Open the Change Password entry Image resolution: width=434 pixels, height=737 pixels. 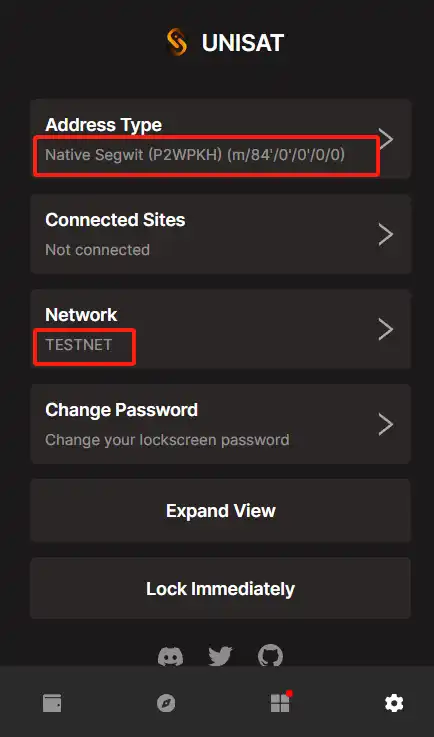pos(221,424)
